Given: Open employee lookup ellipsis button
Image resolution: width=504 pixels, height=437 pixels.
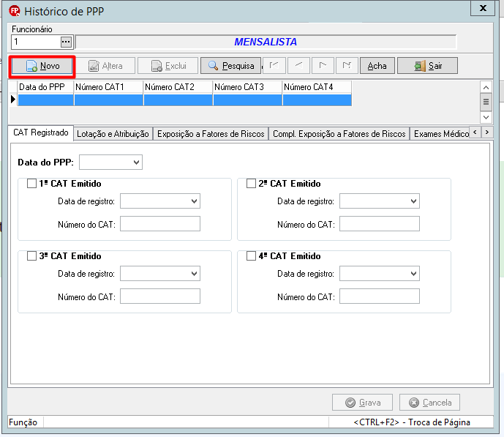Looking at the screenshot, I should (x=66, y=42).
